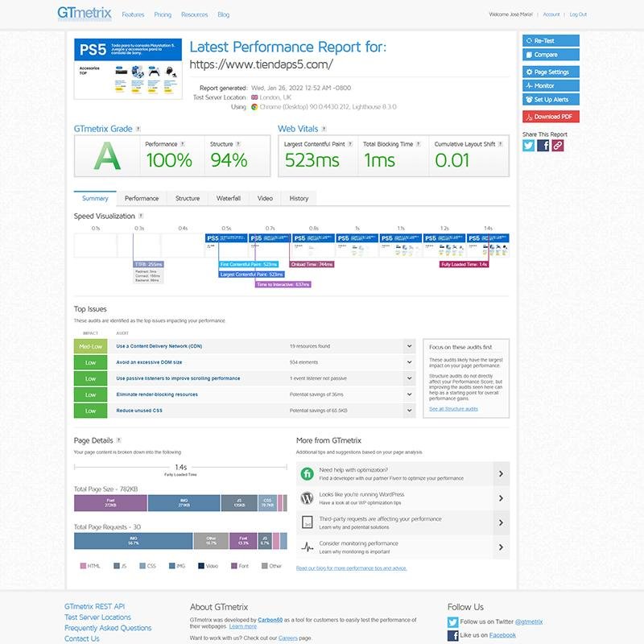The height and width of the screenshot is (644, 644).
Task: Click the Log Out link
Action: [x=578, y=14]
